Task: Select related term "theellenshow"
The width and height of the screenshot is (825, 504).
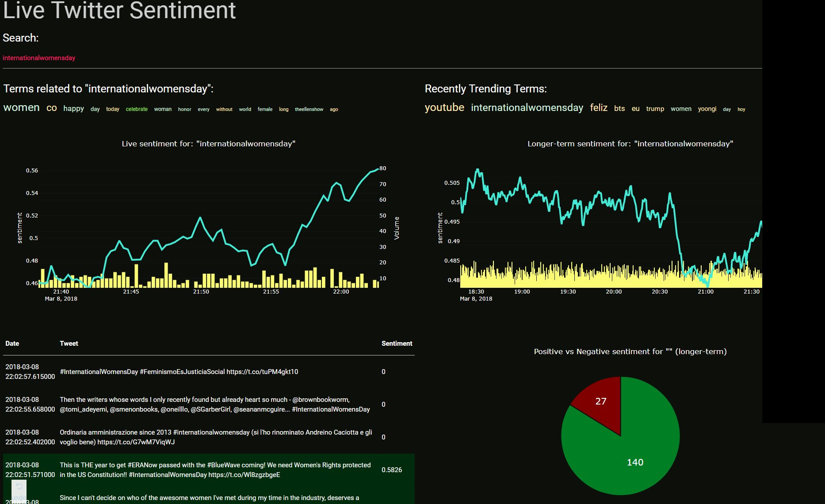Action: click(309, 109)
